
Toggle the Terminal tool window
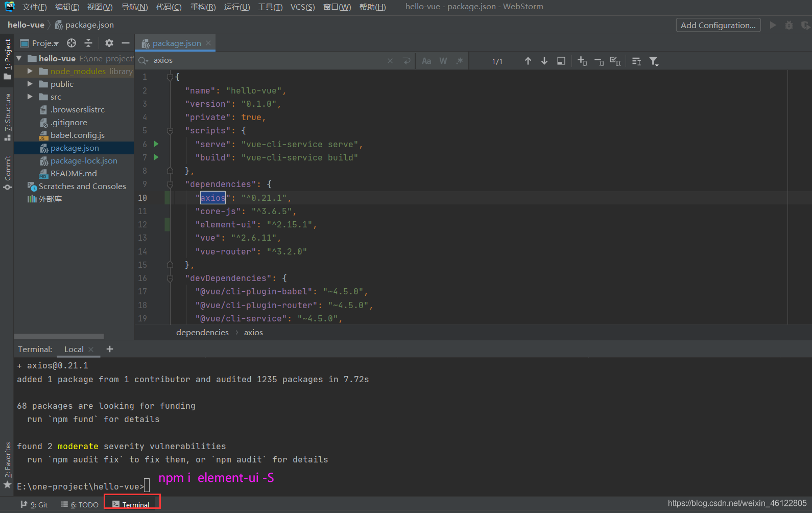point(131,504)
